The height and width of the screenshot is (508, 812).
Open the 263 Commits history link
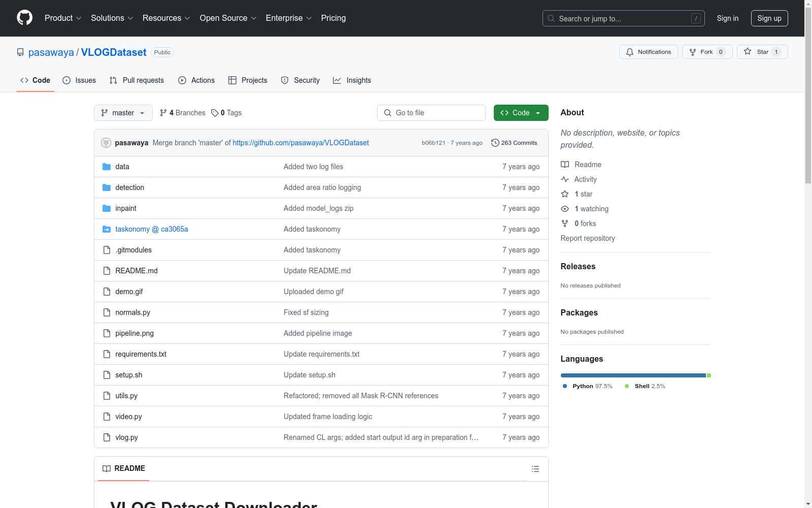tap(514, 143)
